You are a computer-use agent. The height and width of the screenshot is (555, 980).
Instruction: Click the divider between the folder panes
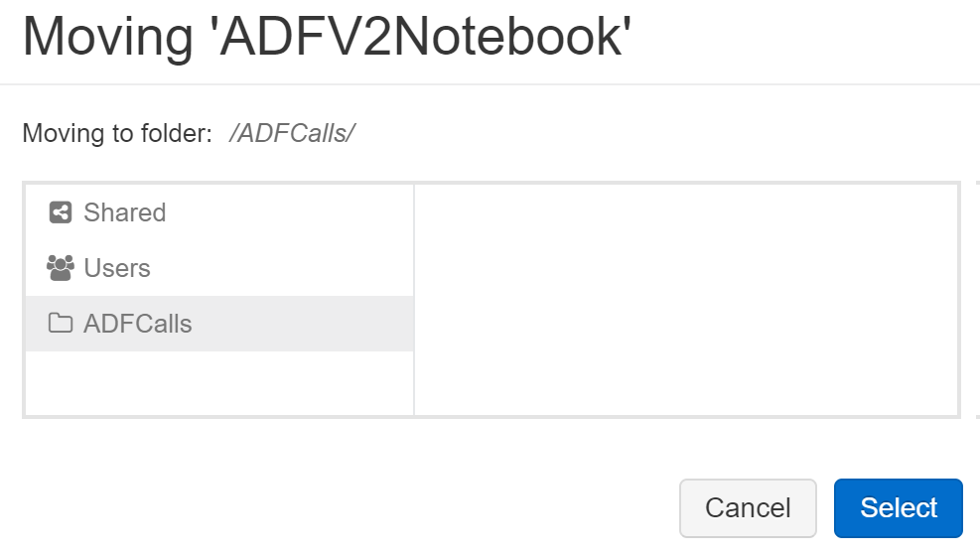[414, 300]
